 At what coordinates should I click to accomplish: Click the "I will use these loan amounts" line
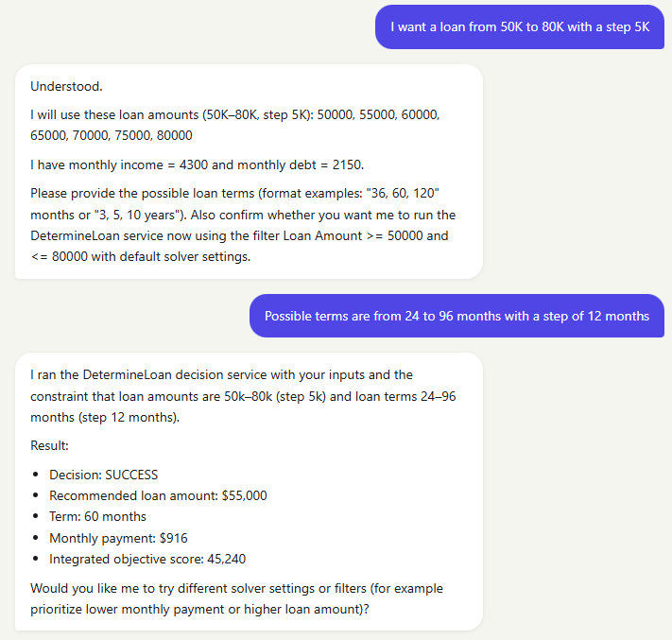[234, 115]
